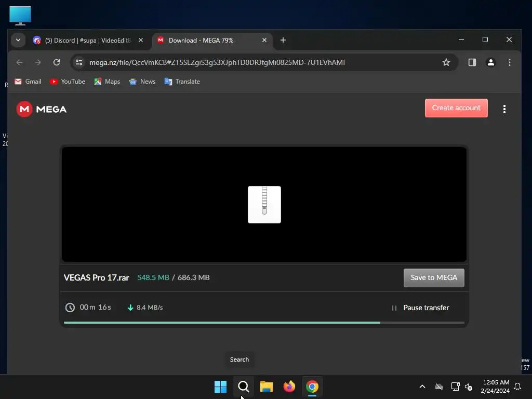Click the remaining time clock icon
532x399 pixels.
tap(70, 308)
